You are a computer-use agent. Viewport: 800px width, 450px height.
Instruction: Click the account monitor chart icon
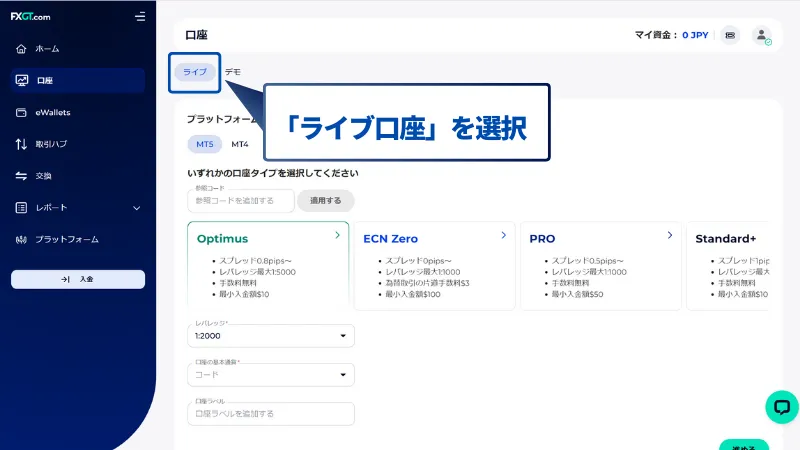point(21,81)
